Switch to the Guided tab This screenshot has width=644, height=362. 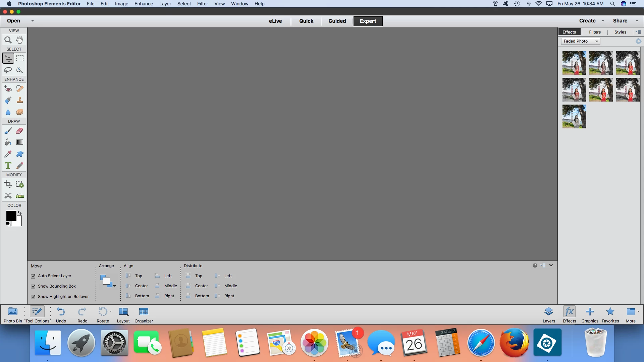[x=337, y=21]
